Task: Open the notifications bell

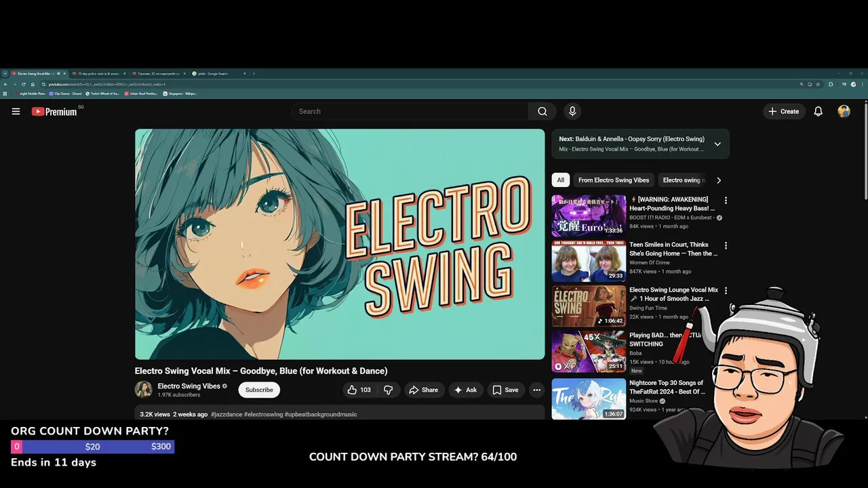Action: [x=818, y=111]
